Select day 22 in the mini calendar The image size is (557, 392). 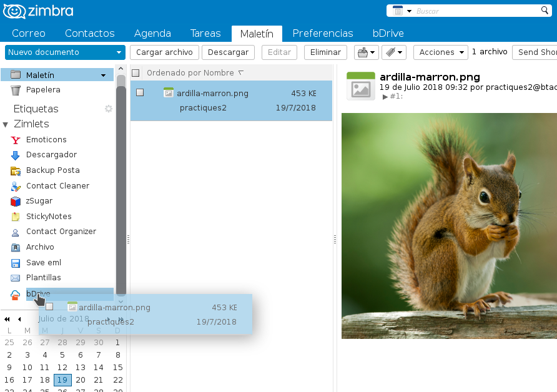(117, 380)
